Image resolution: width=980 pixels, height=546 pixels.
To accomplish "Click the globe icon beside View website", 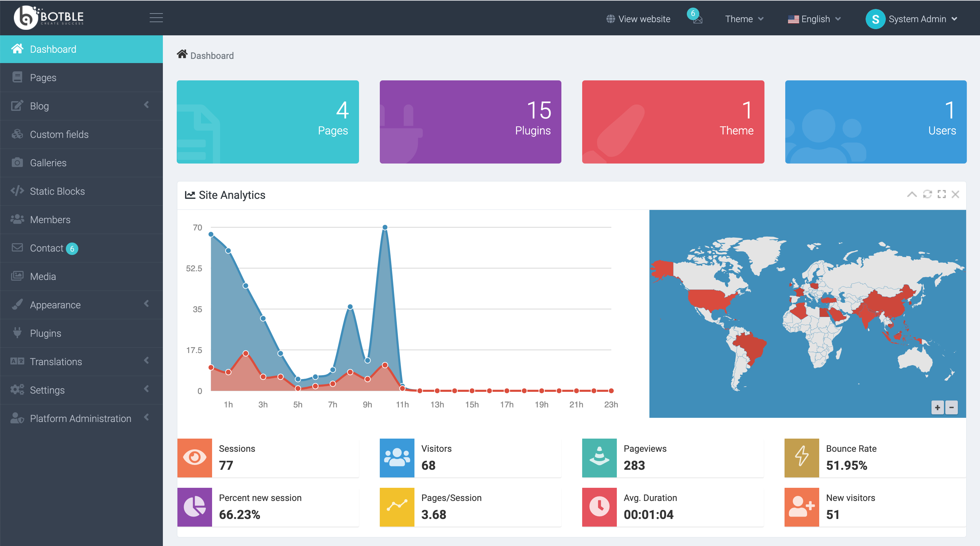I will (610, 19).
